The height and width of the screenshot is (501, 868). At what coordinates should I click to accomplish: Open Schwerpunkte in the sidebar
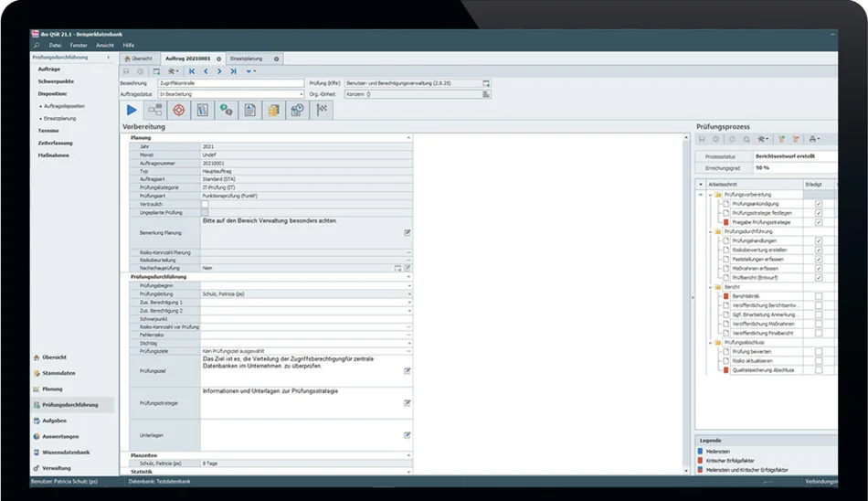click(56, 81)
